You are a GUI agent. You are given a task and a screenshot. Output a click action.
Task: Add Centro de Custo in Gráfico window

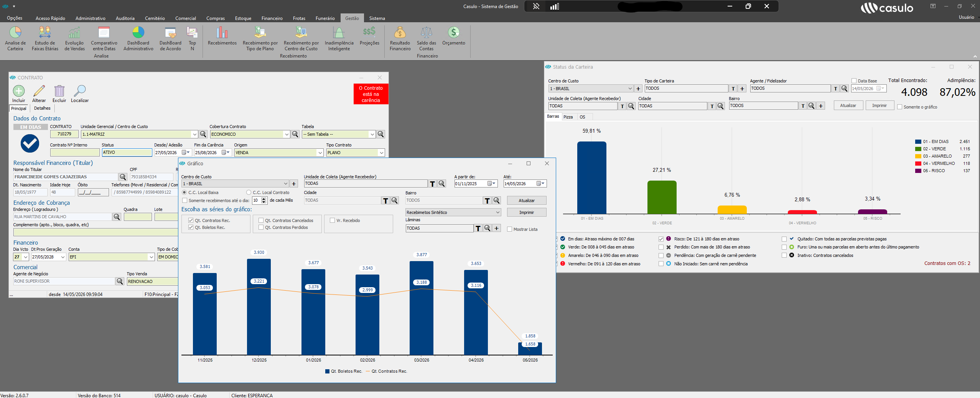(x=294, y=184)
